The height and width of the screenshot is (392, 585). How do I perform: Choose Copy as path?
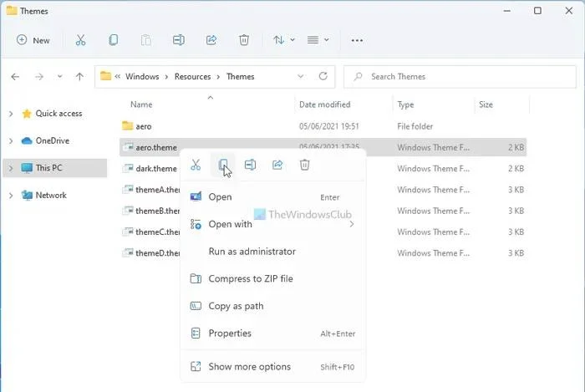coord(272,306)
